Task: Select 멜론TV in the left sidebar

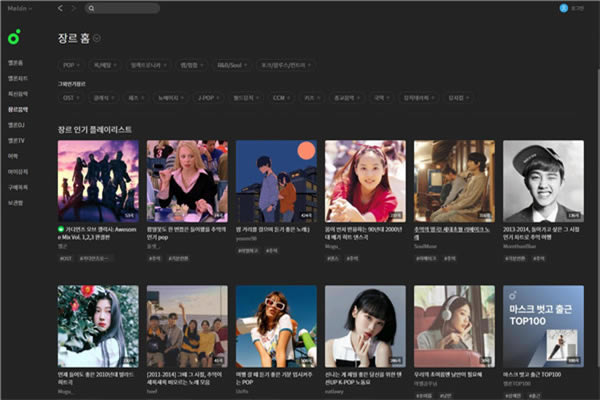Action: tap(17, 140)
